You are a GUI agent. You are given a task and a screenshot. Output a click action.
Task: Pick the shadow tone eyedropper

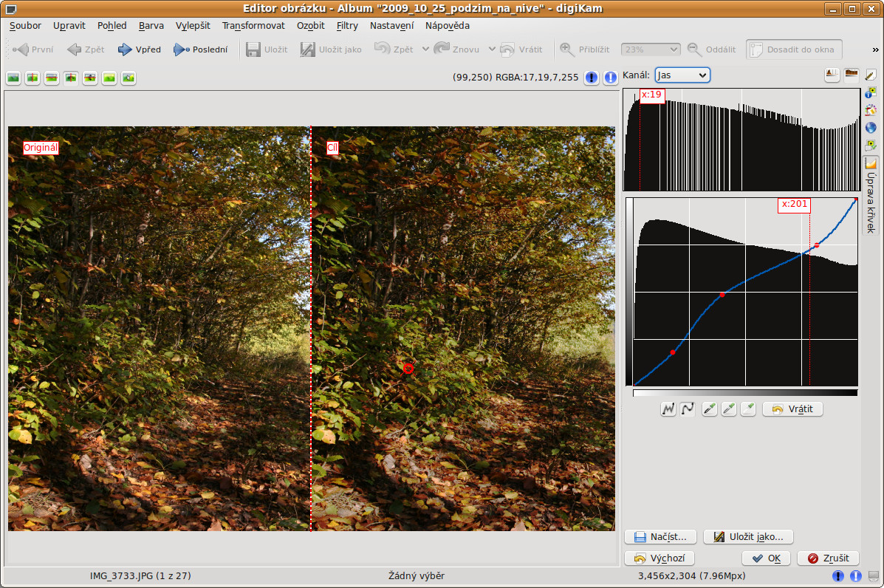point(710,408)
